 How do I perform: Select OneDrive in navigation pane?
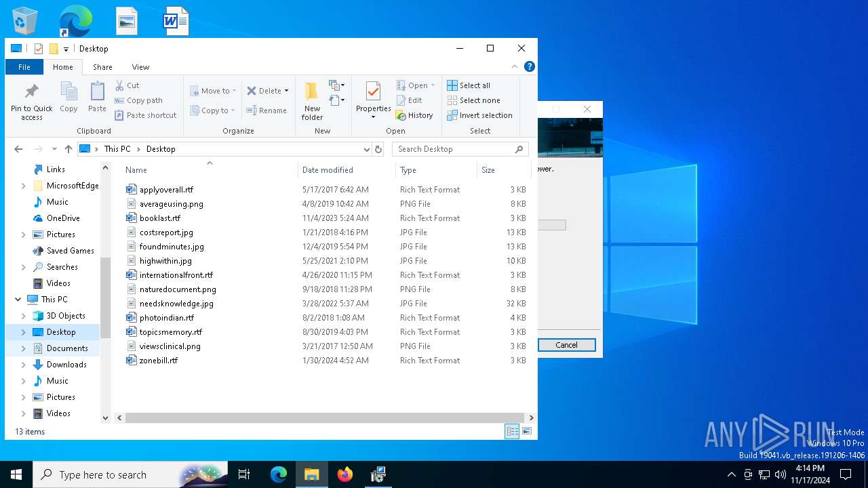pyautogui.click(x=63, y=218)
